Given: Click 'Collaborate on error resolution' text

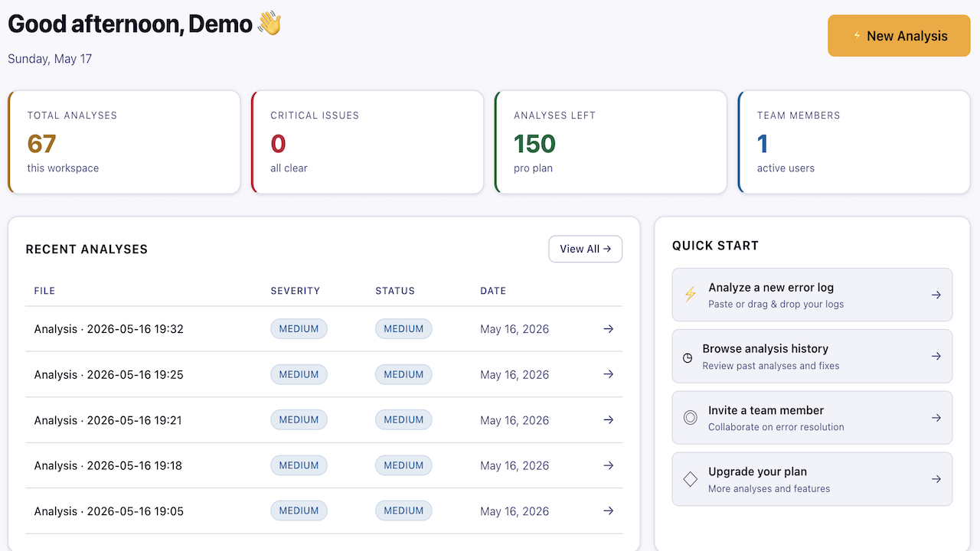Looking at the screenshot, I should [x=776, y=427].
